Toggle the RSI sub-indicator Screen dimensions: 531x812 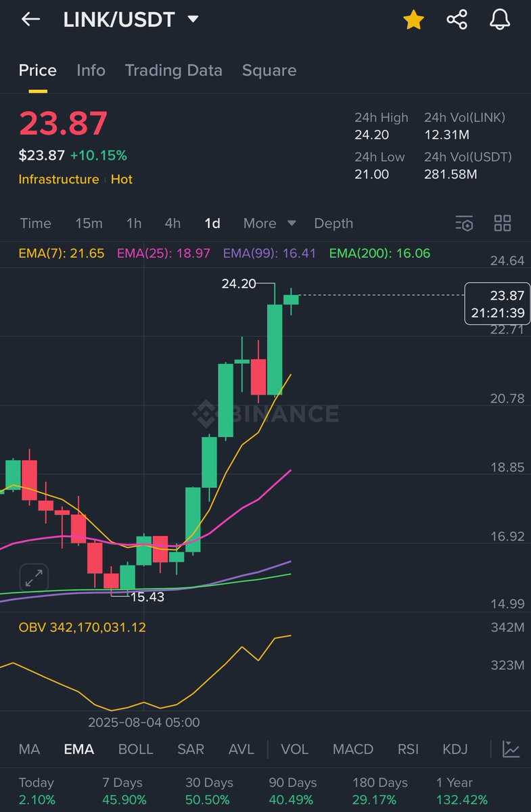[x=408, y=749]
